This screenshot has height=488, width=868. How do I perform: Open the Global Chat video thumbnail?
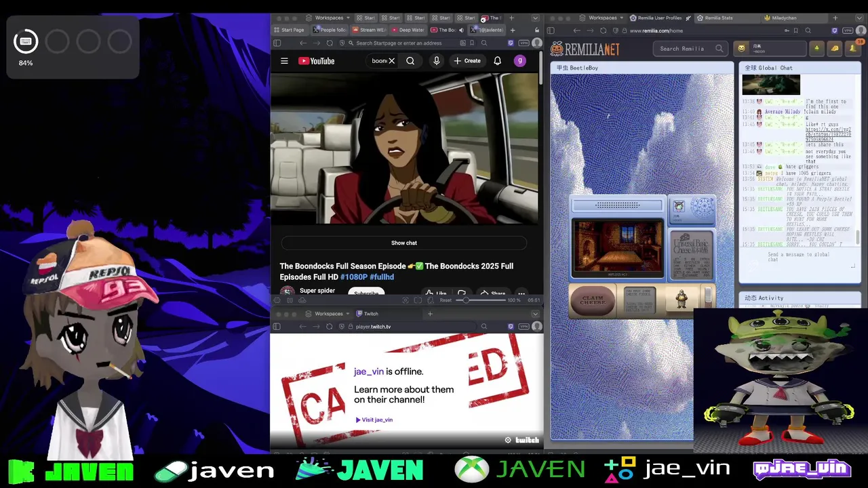(x=771, y=85)
